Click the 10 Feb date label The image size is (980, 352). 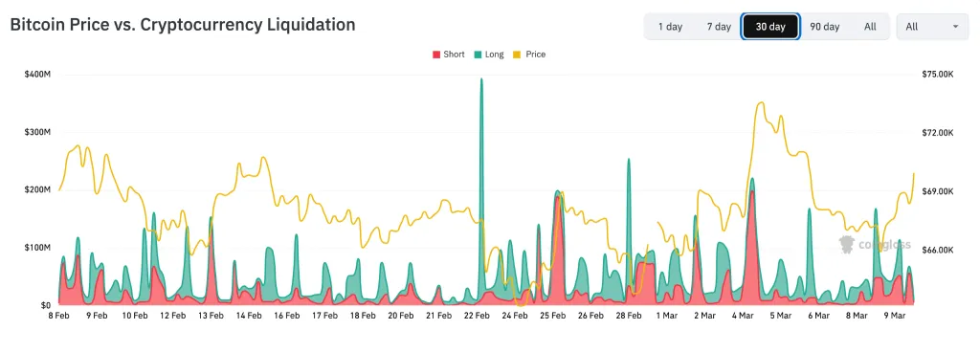(x=135, y=316)
